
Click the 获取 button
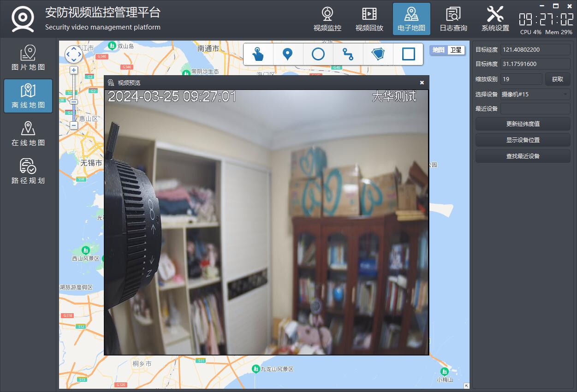click(557, 79)
